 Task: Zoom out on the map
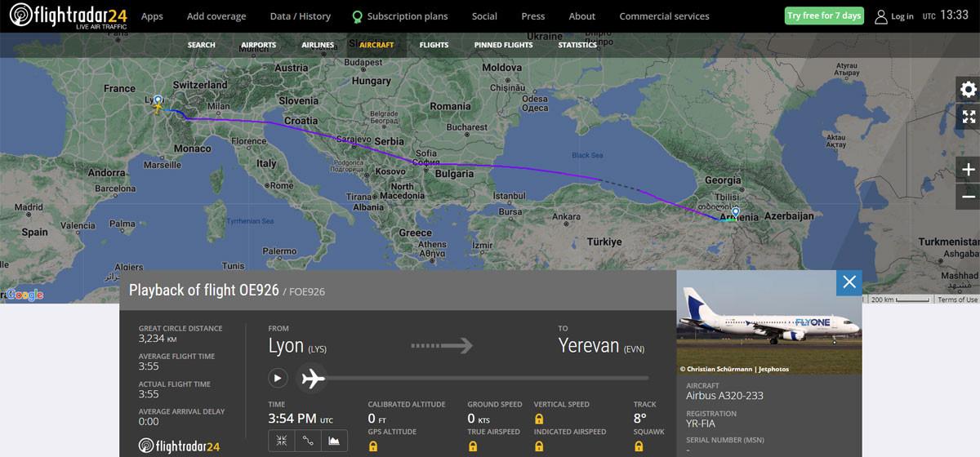(x=969, y=197)
